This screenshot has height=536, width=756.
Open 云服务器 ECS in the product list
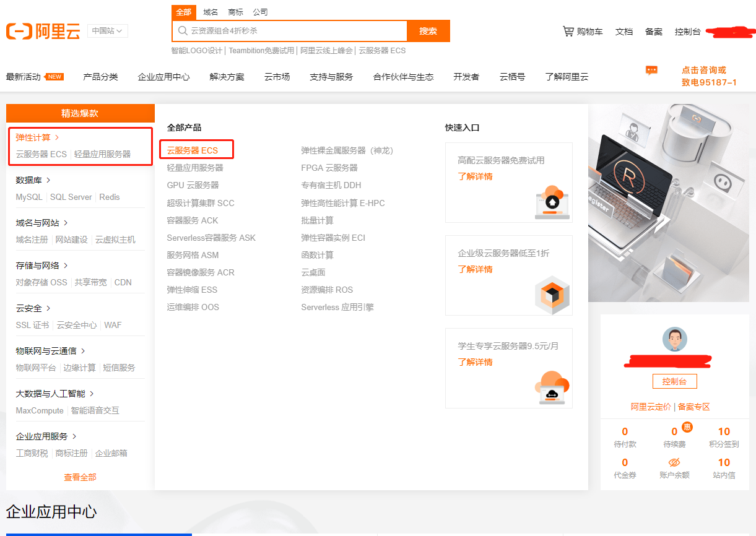coord(193,150)
